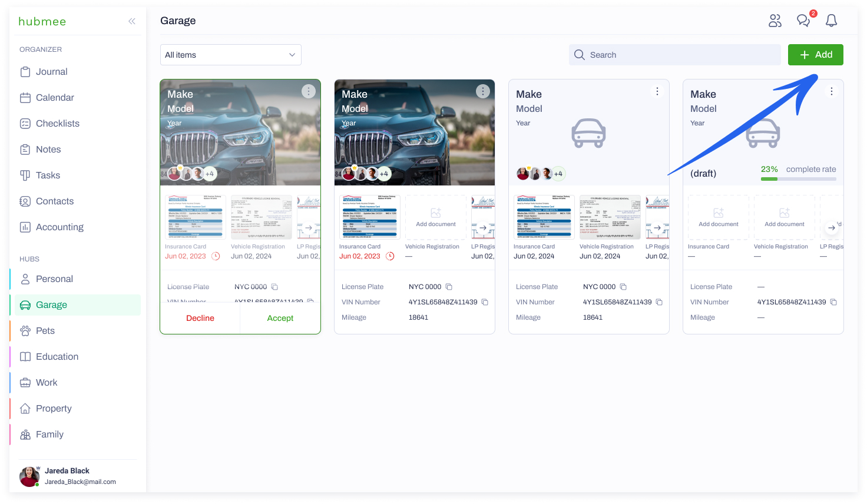Click +4 shared users on third card
Screen dimensions: 867x504
pos(558,174)
